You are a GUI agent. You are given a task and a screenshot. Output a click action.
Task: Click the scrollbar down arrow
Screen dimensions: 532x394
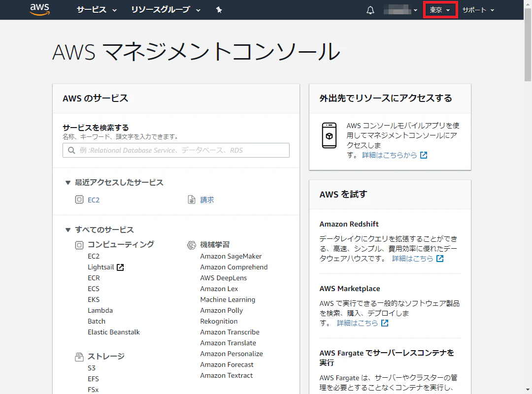click(528, 390)
